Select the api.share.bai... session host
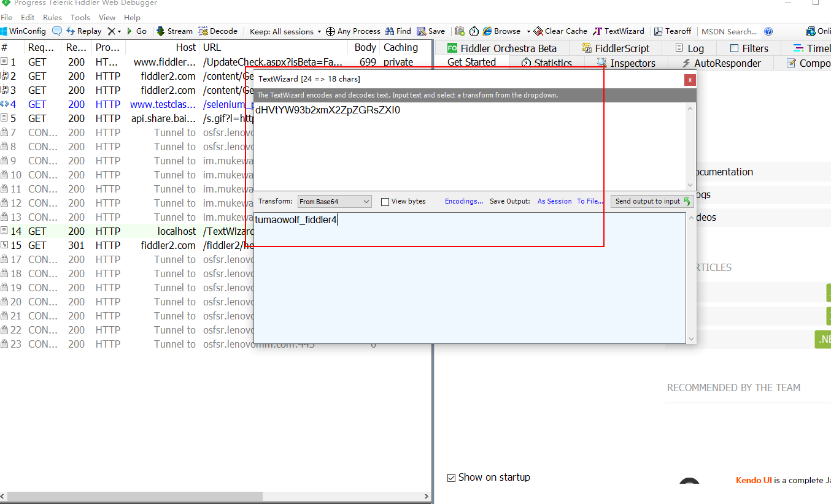Screen dimensions: 831x504 (163, 118)
